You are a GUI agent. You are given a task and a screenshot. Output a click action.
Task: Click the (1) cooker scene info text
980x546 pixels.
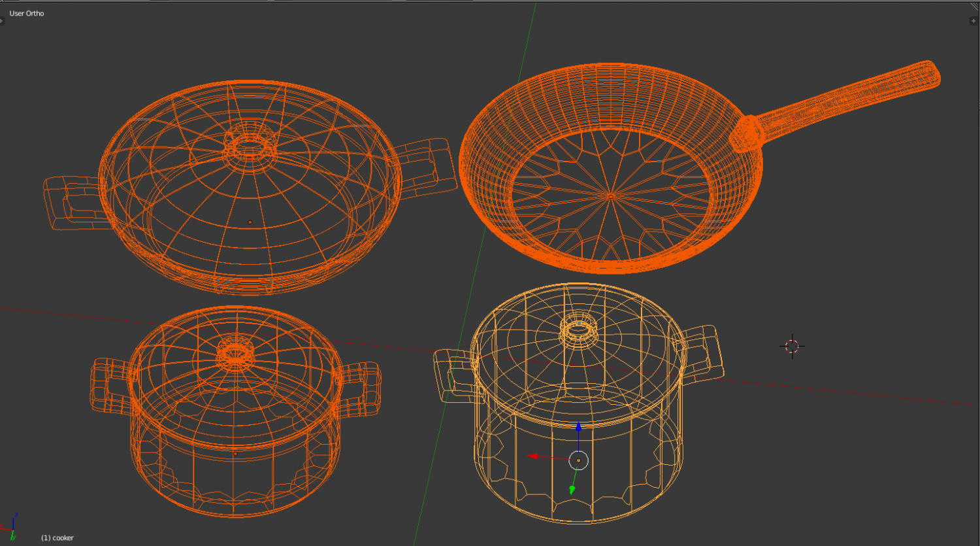pyautogui.click(x=56, y=537)
